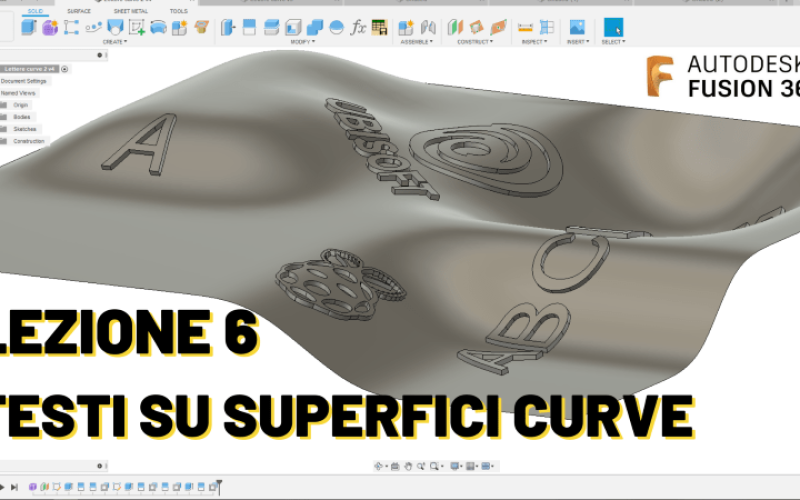Select the Construction folder in browser
Image resolution: width=800 pixels, height=500 pixels.
pyautogui.click(x=29, y=141)
